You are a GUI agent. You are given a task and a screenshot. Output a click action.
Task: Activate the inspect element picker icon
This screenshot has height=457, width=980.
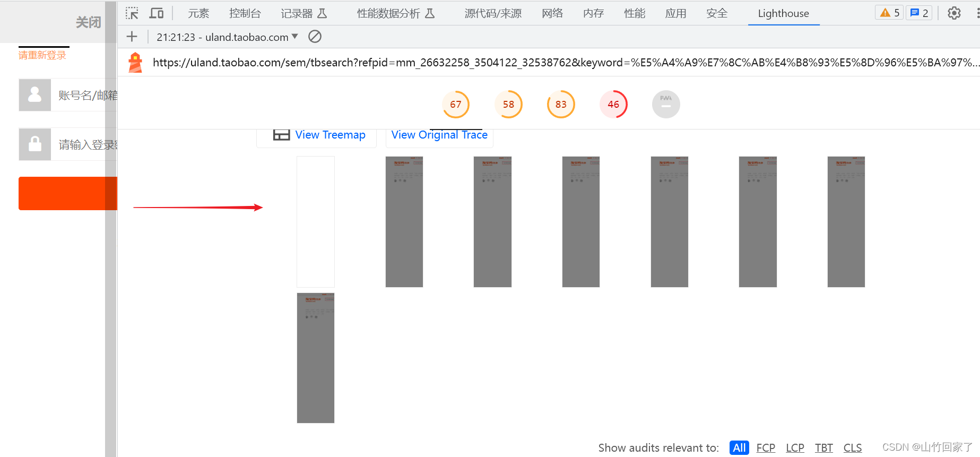coord(132,13)
